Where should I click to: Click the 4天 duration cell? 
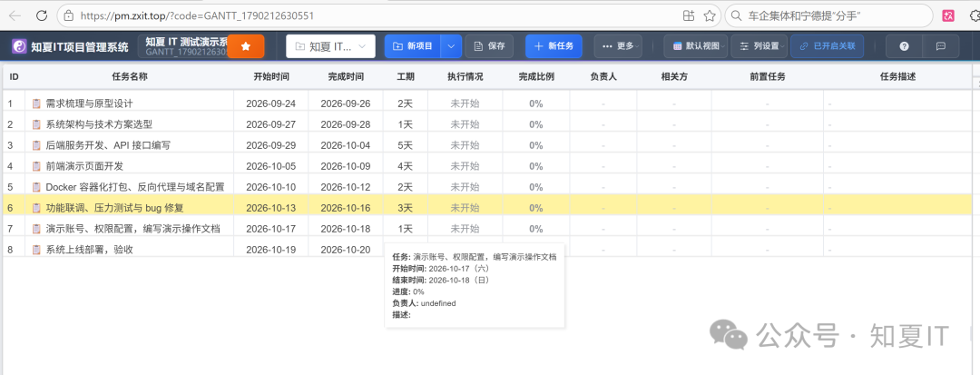coord(405,165)
